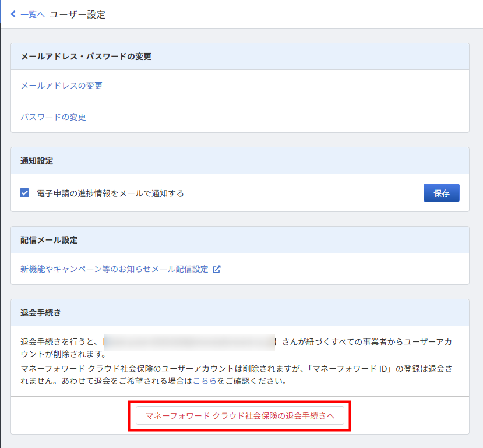Open the メールアドレスの変更 link
Screen dimensions: 483x448
pyautogui.click(x=61, y=86)
